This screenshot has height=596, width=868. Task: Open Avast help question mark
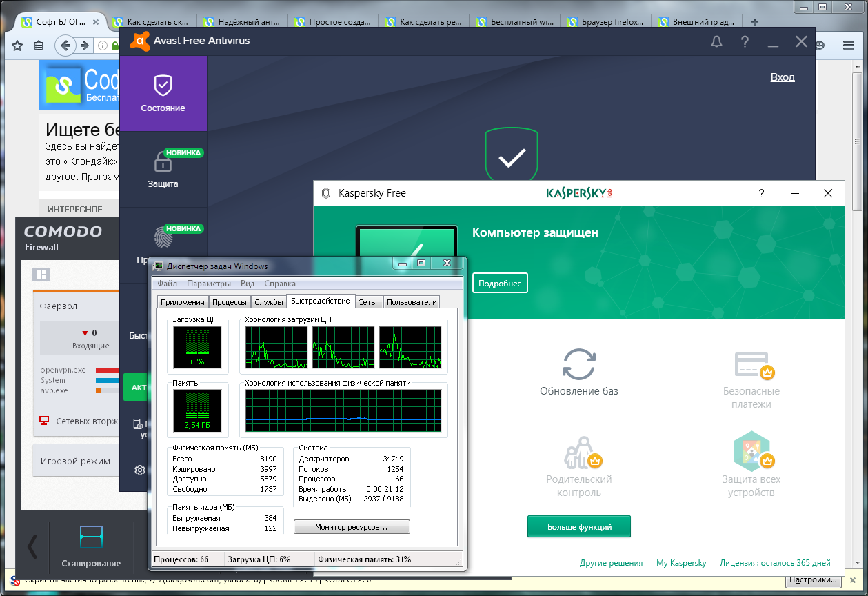[x=745, y=41]
